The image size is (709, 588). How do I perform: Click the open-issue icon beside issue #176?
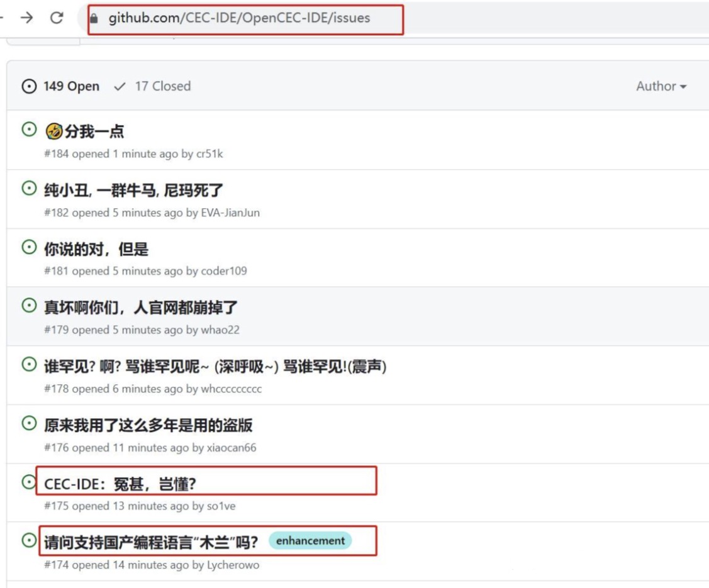tap(29, 423)
